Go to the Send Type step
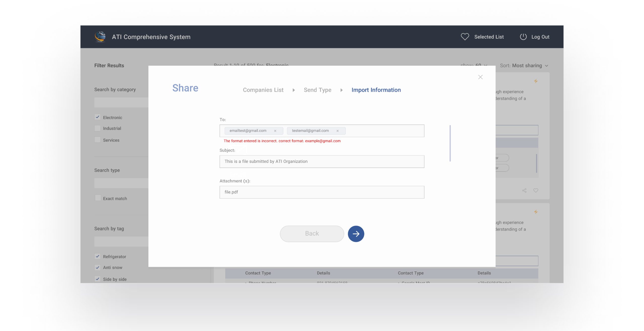Image resolution: width=644 pixels, height=331 pixels. [x=317, y=90]
